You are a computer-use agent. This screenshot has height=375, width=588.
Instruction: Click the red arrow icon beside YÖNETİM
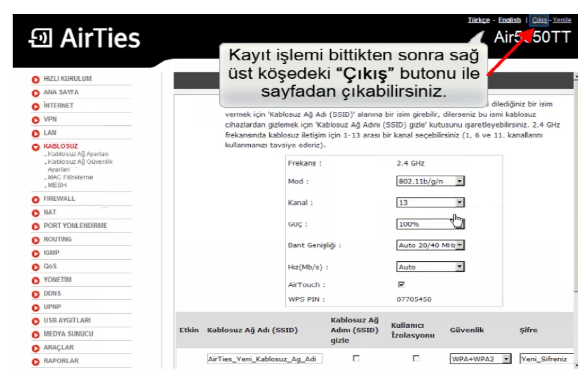click(x=36, y=281)
